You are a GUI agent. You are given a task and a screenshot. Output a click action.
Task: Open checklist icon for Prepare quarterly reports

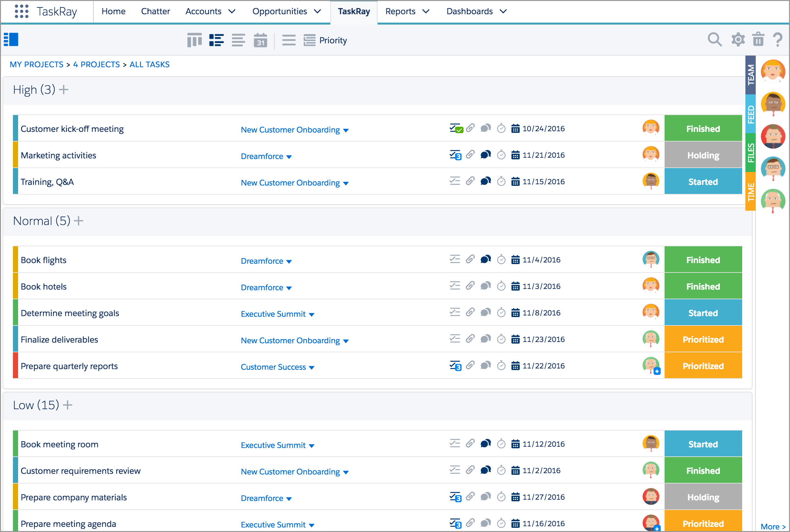(455, 366)
